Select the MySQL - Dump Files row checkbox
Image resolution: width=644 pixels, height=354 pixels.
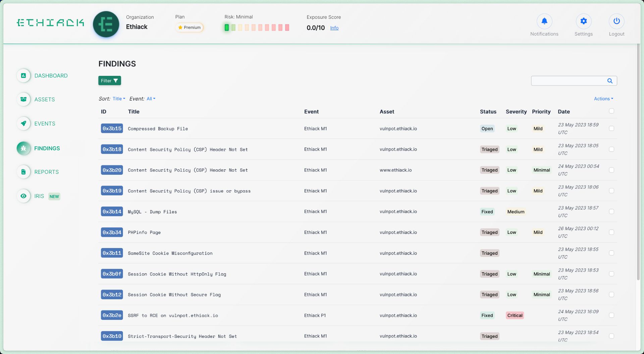[611, 212]
